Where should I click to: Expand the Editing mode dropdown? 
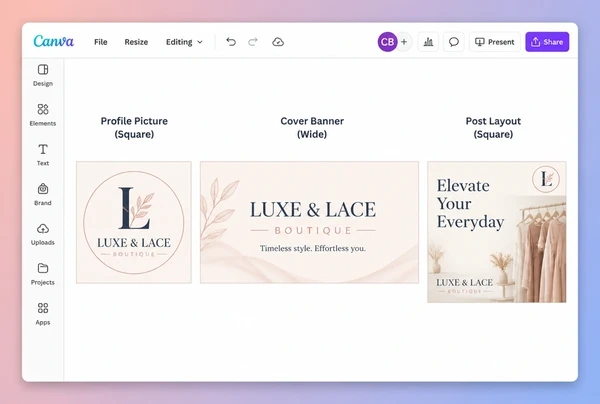point(184,42)
